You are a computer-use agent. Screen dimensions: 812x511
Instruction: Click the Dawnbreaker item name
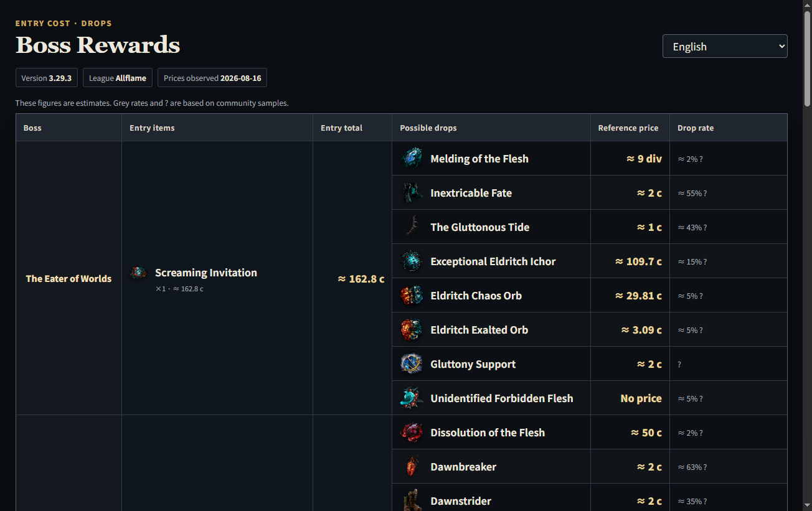pyautogui.click(x=463, y=467)
